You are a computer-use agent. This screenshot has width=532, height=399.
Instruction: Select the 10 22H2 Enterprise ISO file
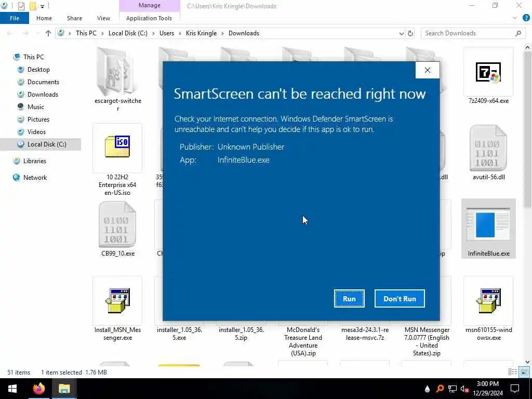117,159
